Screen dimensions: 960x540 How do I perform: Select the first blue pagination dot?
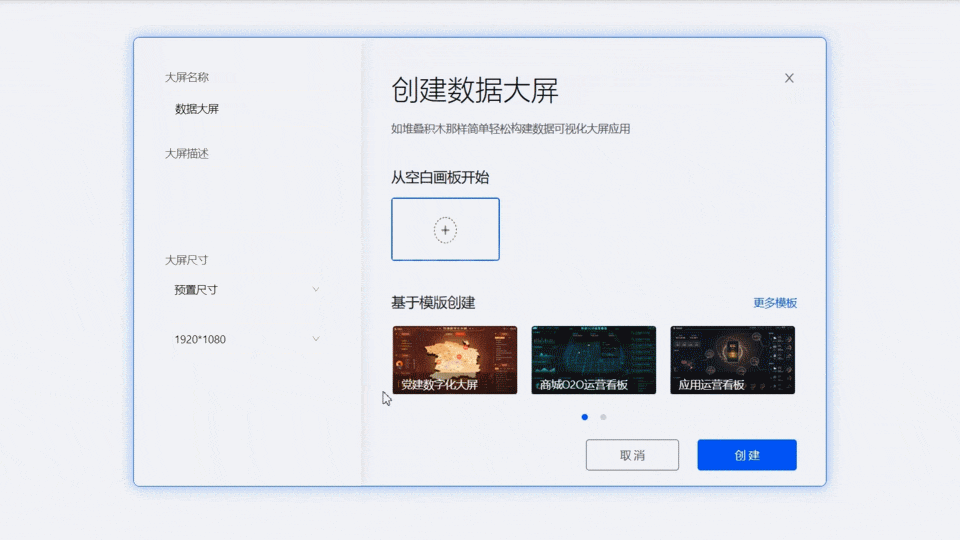coord(585,417)
